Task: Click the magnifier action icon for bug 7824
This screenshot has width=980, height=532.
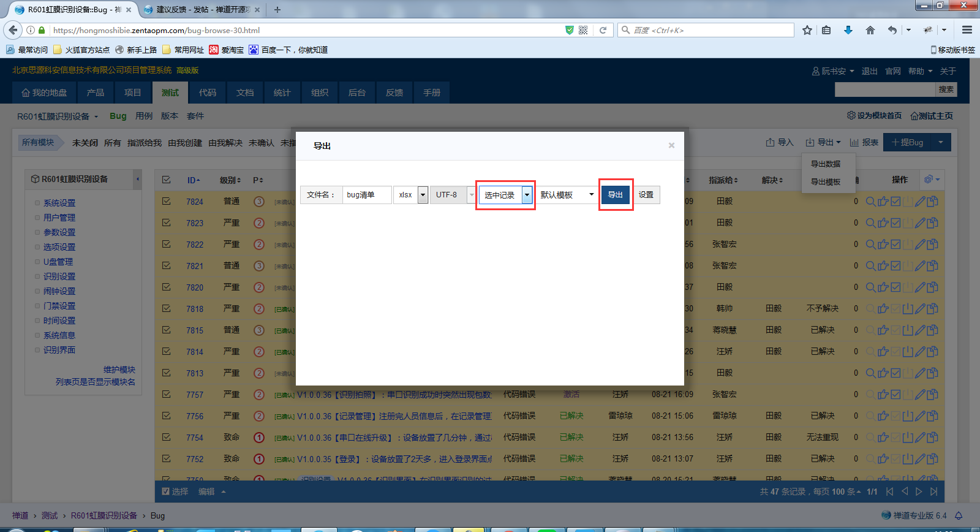Action: pyautogui.click(x=870, y=202)
